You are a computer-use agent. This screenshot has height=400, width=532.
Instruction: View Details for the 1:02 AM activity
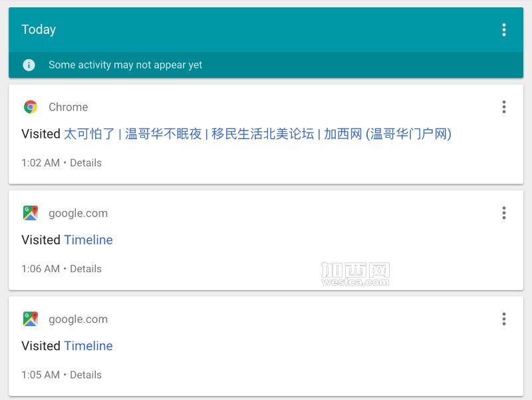(86, 162)
